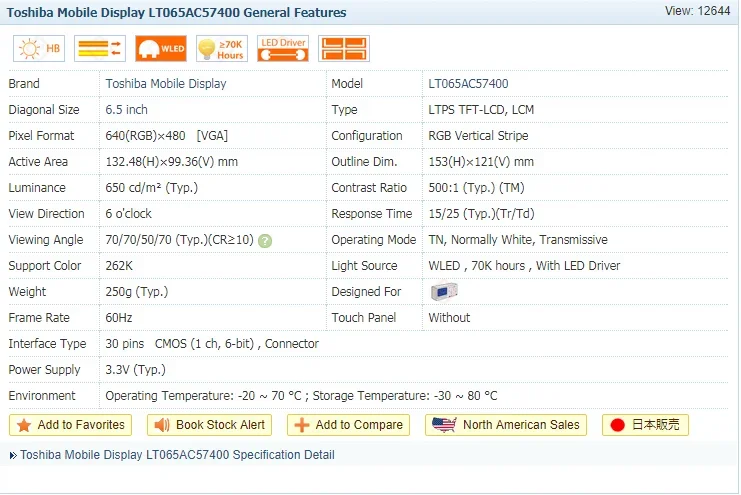This screenshot has height=495, width=741.
Task: Click the '3.3V (Typ.)' power supply value
Action: tap(136, 370)
